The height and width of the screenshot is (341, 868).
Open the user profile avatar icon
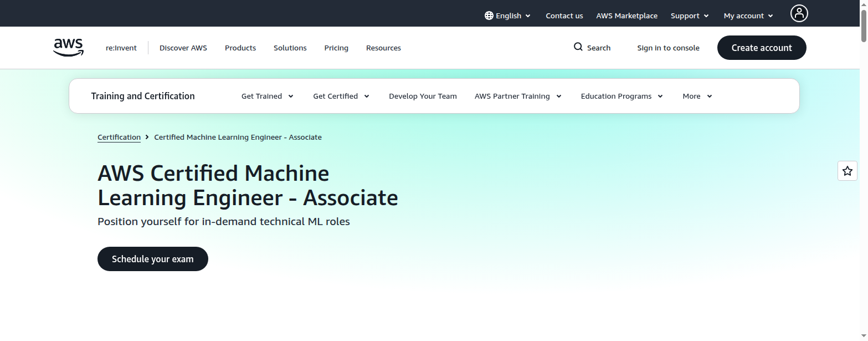(x=799, y=13)
